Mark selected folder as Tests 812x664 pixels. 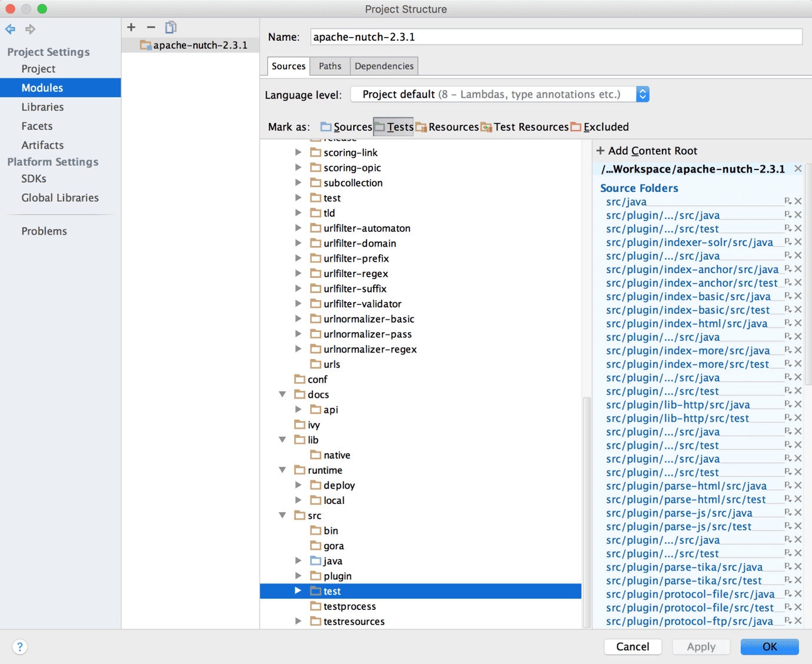point(394,127)
